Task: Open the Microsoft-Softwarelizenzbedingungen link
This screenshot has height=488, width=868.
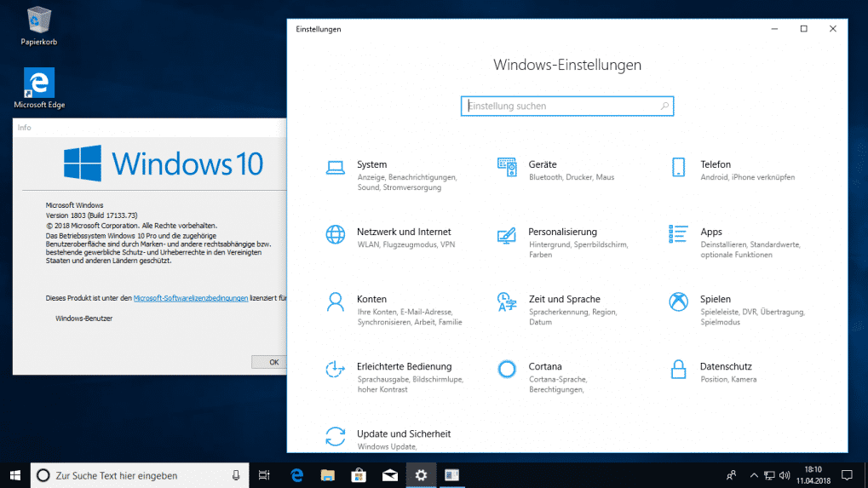Action: tap(191, 298)
